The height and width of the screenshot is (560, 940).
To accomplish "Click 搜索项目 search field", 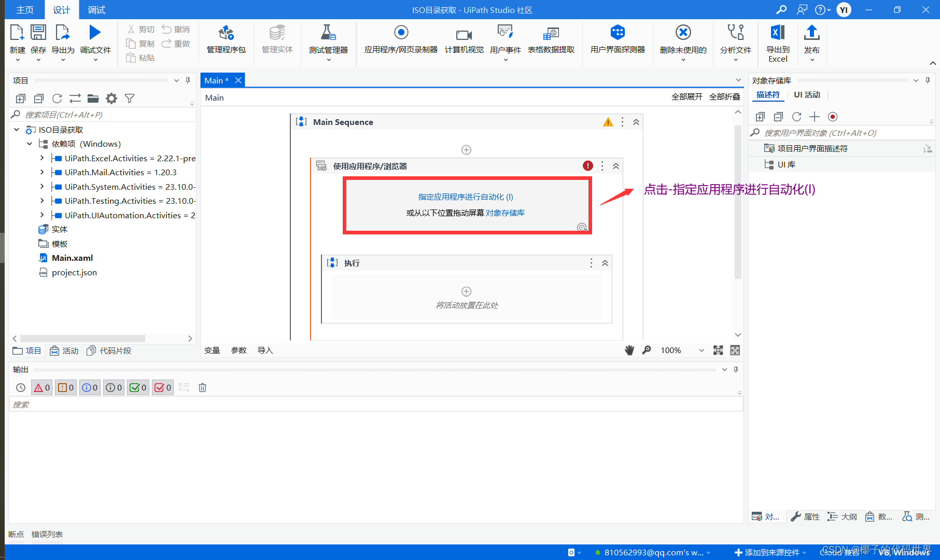I will coord(103,115).
